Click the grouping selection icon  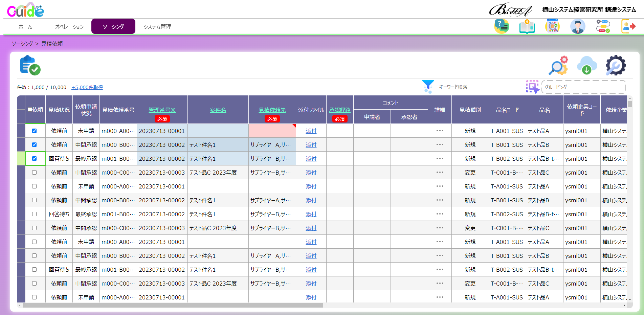[533, 87]
